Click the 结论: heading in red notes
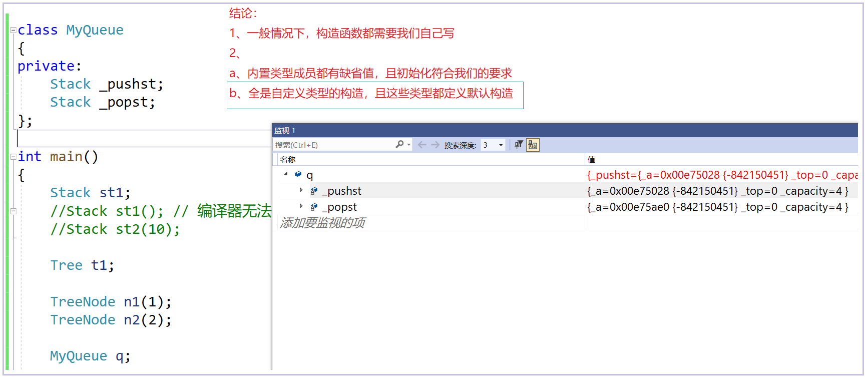Screen dimensions: 868x379 tap(243, 14)
